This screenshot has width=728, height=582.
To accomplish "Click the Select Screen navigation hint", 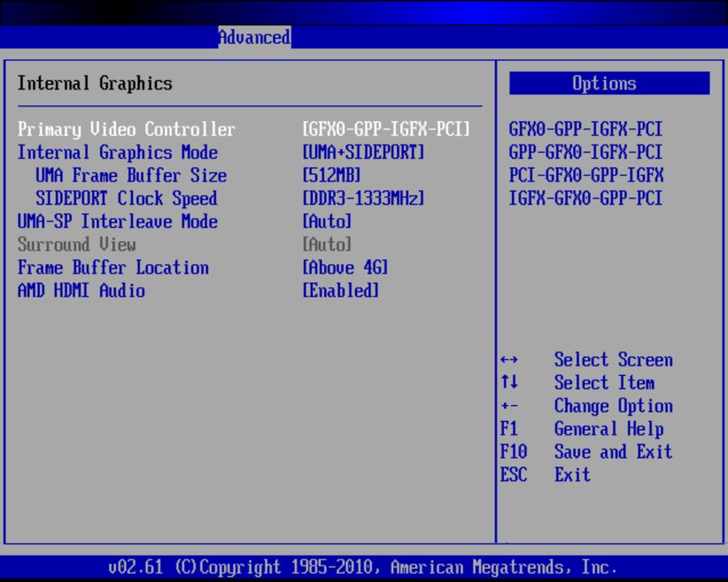I will [x=613, y=360].
